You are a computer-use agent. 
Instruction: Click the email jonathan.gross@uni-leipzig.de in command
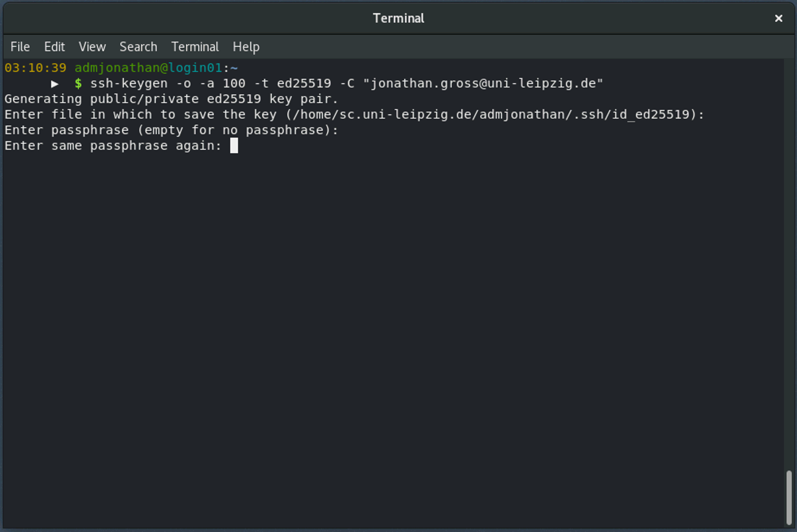[x=483, y=83]
